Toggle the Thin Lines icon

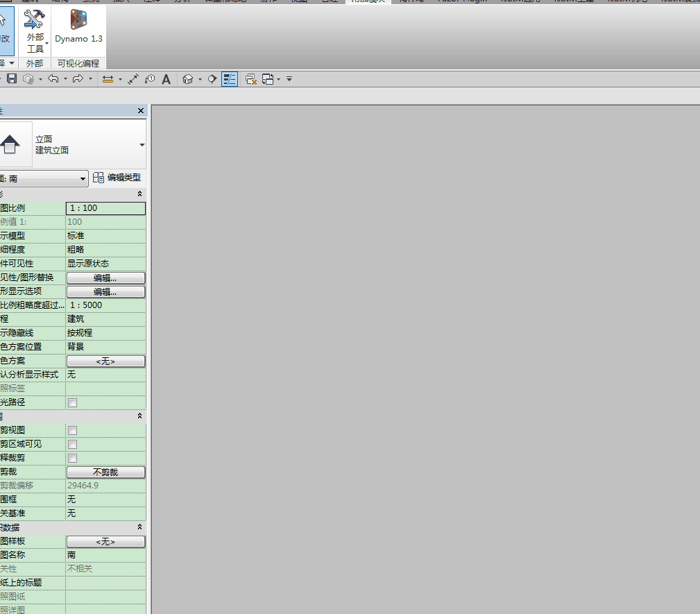230,79
